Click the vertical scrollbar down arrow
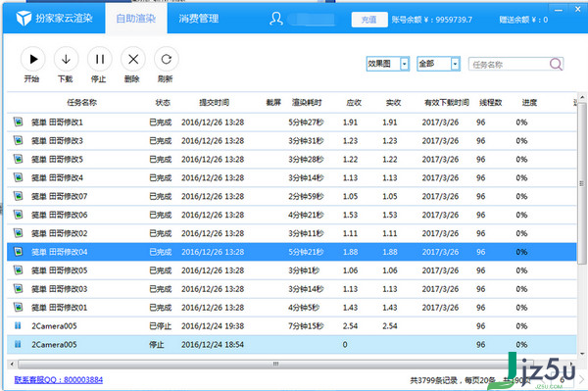 [x=582, y=354]
